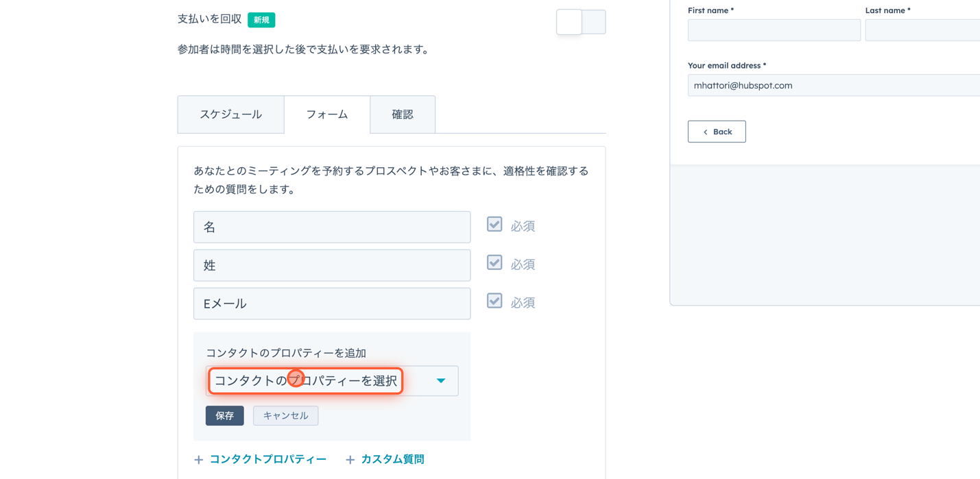Click the Your email address field
Viewport: 980px width, 479px height.
coord(834,85)
